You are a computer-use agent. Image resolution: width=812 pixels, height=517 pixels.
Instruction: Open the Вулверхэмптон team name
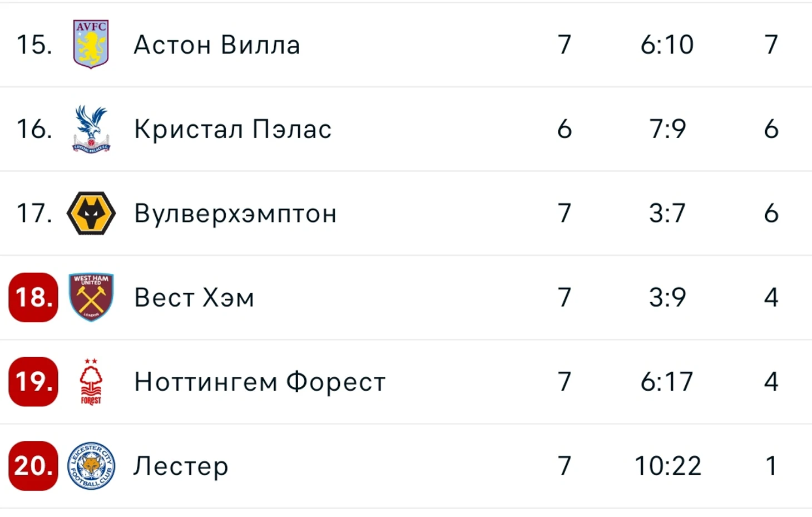235,214
